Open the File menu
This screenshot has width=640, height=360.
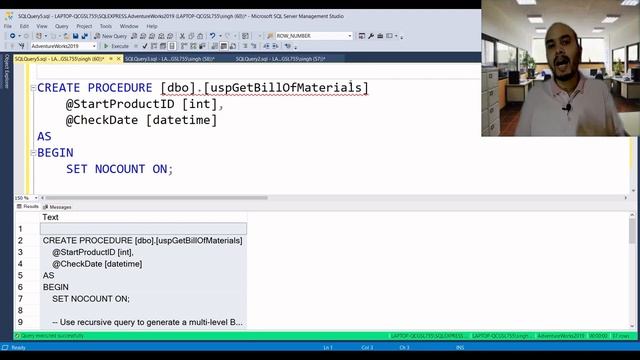8,26
